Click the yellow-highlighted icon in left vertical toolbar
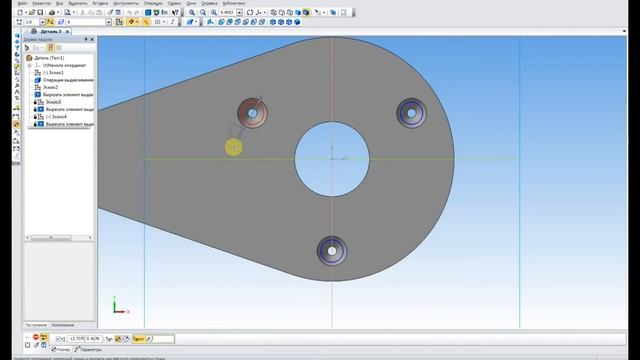 [16, 124]
